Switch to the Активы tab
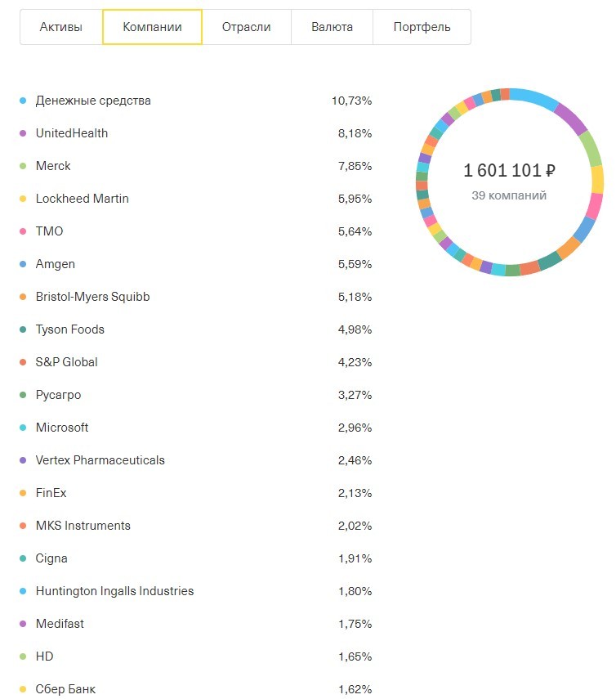Image resolution: width=616 pixels, height=699 pixels. pyautogui.click(x=61, y=27)
